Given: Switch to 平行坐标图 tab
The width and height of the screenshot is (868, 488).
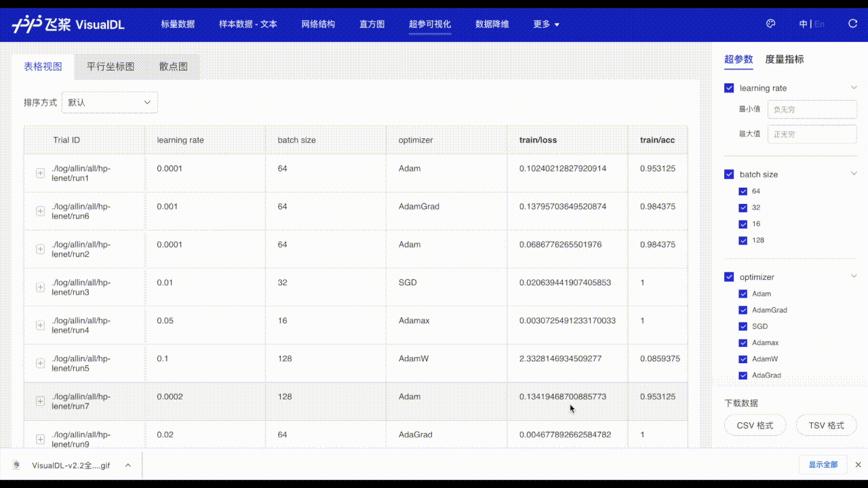Looking at the screenshot, I should 111,66.
